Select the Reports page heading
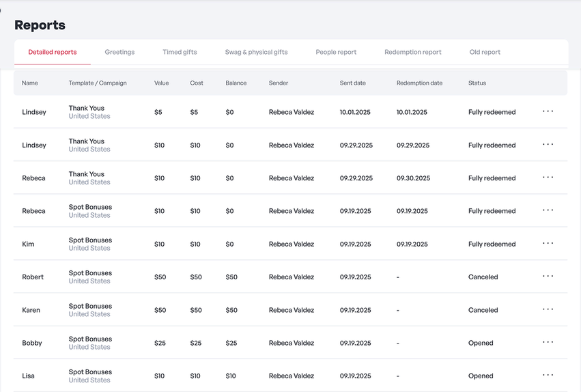 pos(40,25)
